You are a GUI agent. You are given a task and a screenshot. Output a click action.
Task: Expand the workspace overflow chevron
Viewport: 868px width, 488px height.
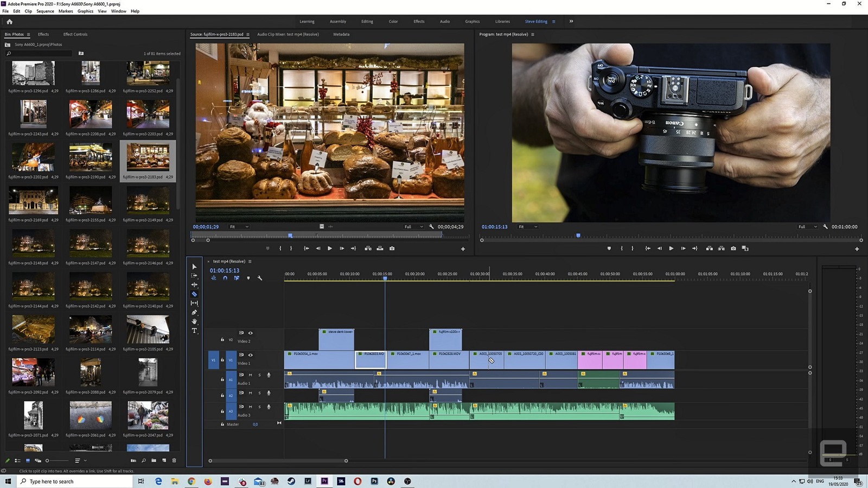pyautogui.click(x=571, y=21)
